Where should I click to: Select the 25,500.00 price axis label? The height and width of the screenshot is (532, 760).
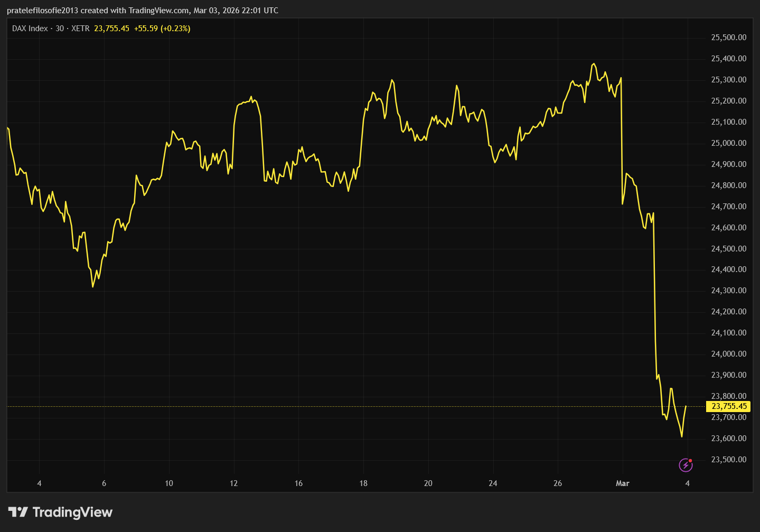click(x=729, y=38)
